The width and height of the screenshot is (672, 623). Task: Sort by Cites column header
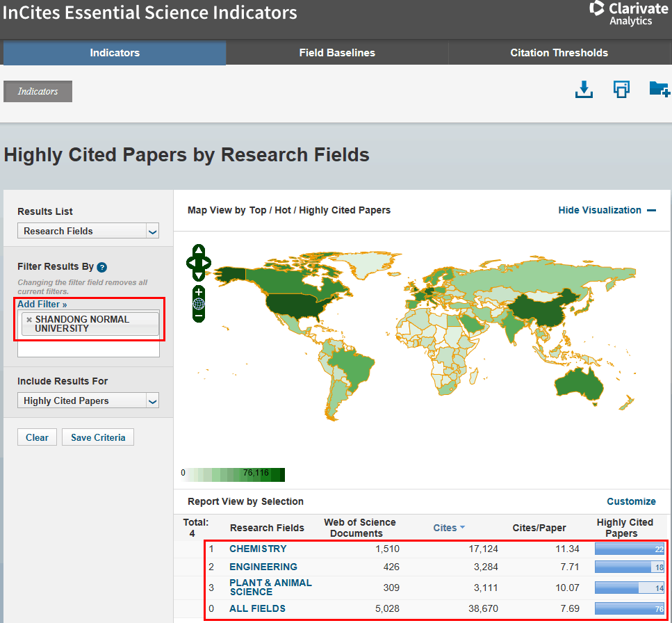click(x=449, y=528)
